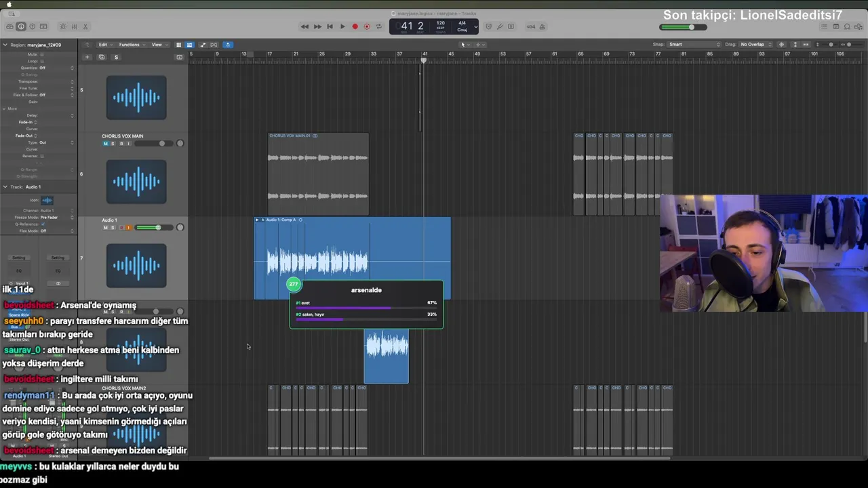This screenshot has height=488, width=868.
Task: Solo CHORUS VOX MAIN track S button
Action: [x=113, y=144]
